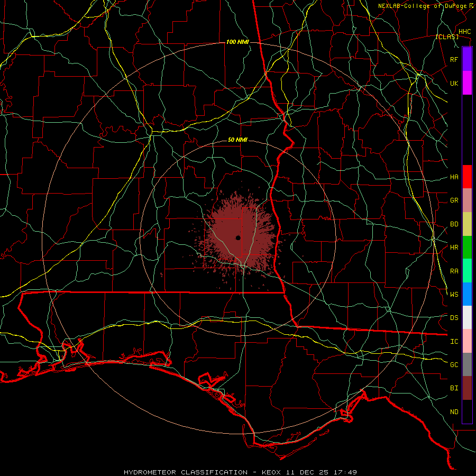Click the WS blue legend swatch
The image size is (476, 476).
(x=467, y=294)
